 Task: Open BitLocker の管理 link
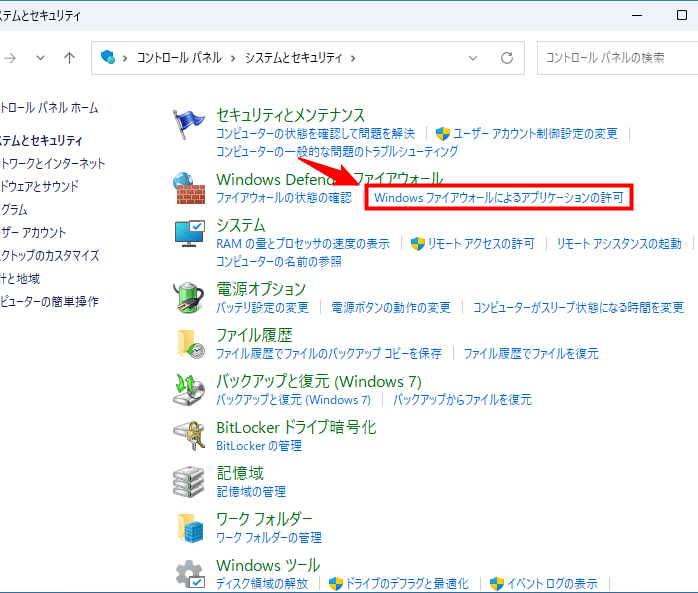click(x=259, y=446)
